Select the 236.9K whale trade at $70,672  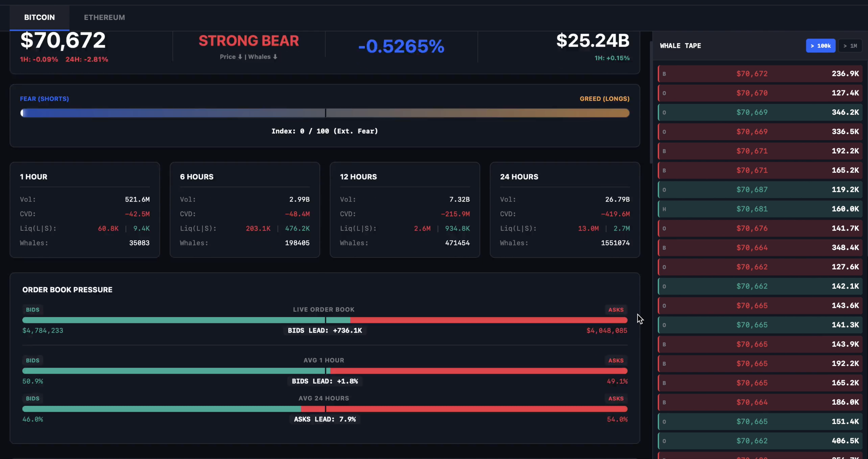(760, 74)
